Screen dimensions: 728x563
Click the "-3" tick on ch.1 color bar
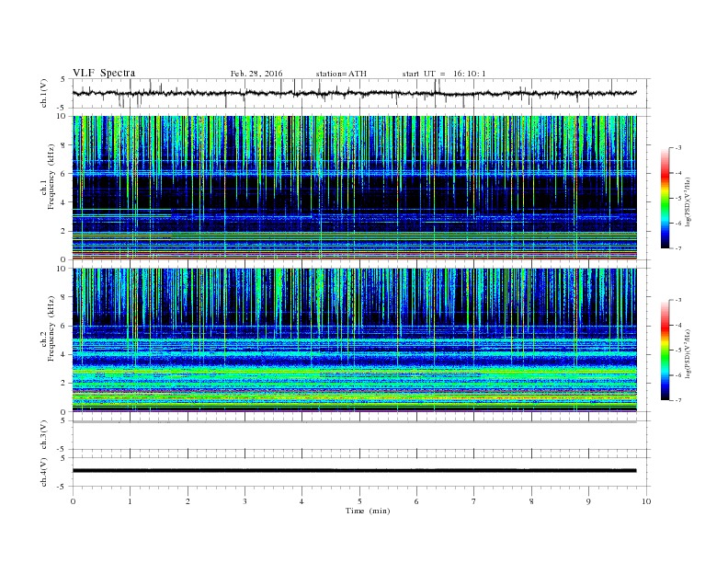(x=678, y=148)
